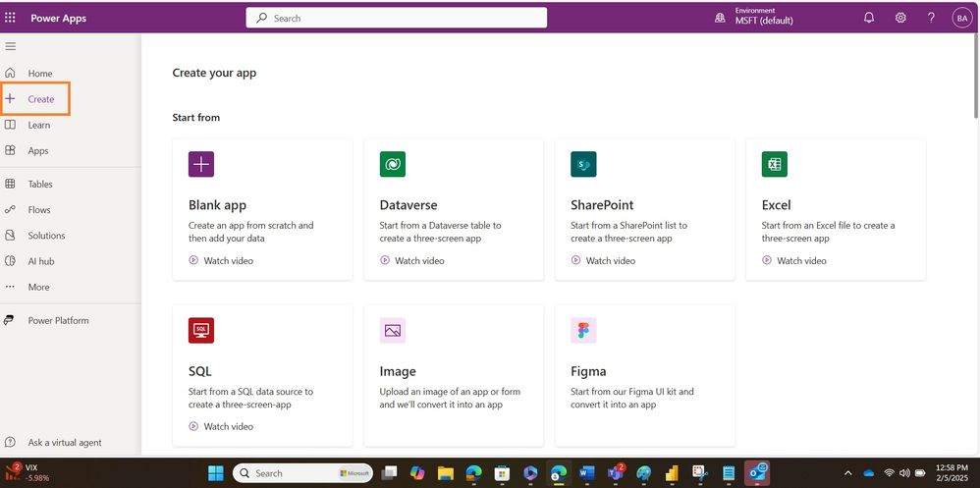Watch video for Excel
980x488 pixels.
794,260
